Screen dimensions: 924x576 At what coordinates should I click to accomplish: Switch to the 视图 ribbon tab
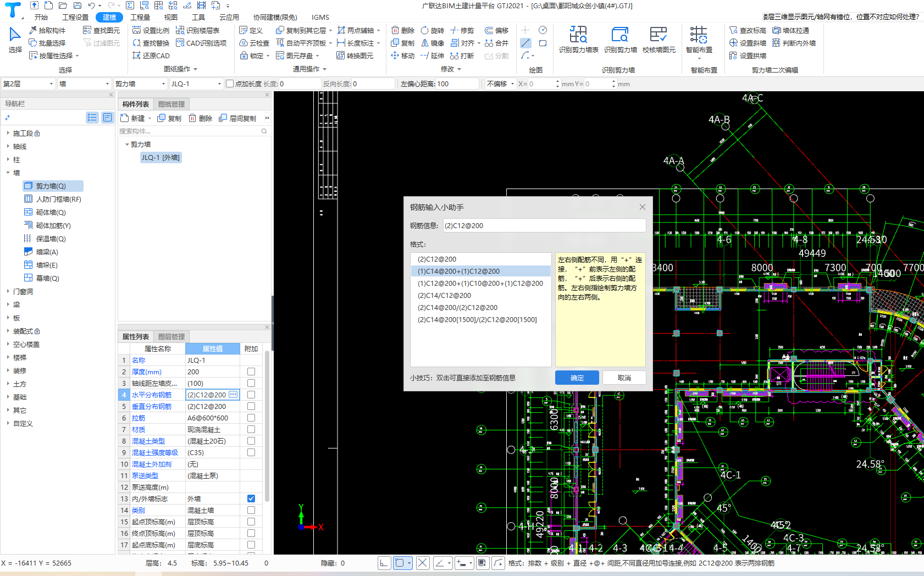click(171, 17)
